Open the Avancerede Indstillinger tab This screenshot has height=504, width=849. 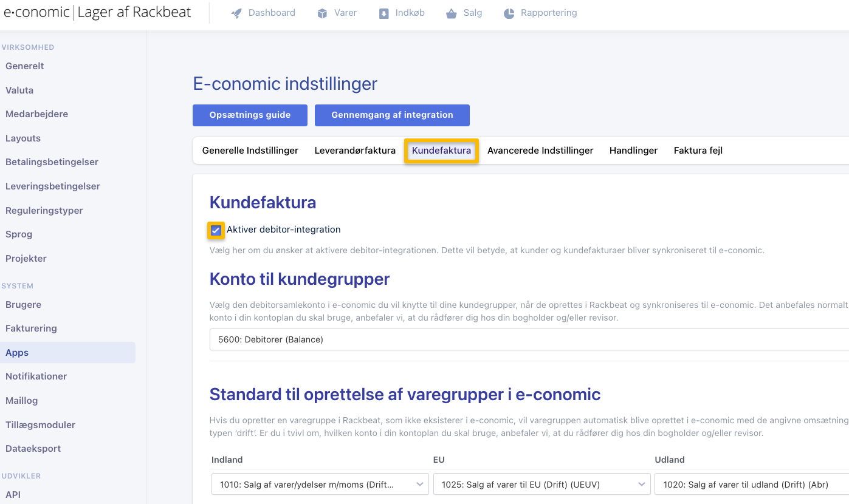tap(540, 150)
